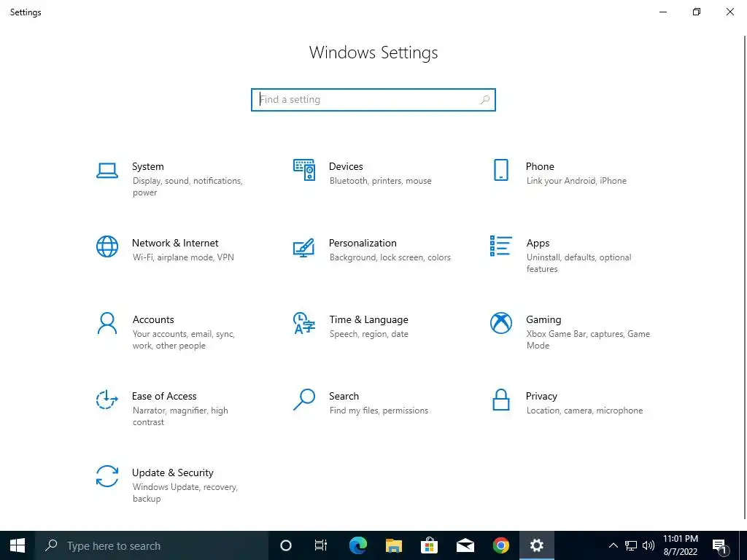Open the System laptop icon

tap(107, 171)
